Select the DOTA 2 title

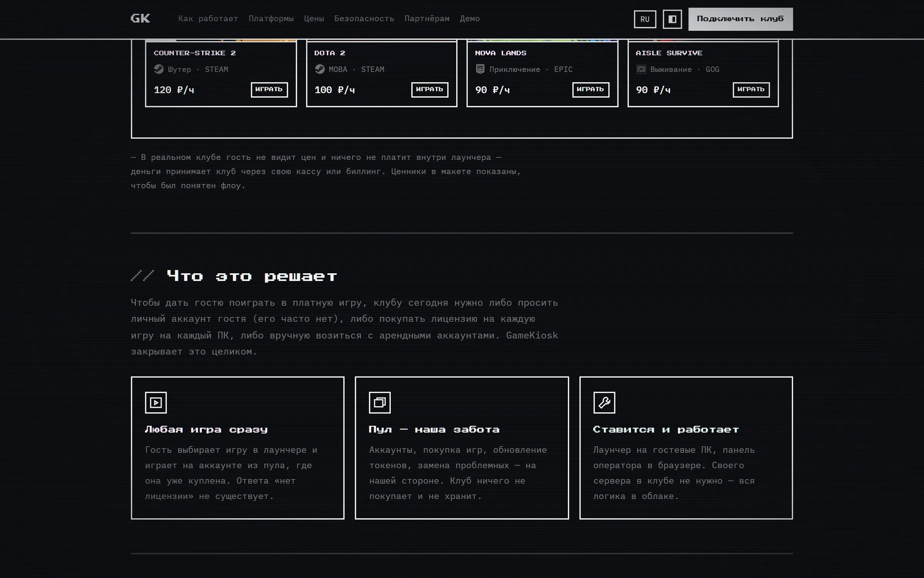pos(330,53)
